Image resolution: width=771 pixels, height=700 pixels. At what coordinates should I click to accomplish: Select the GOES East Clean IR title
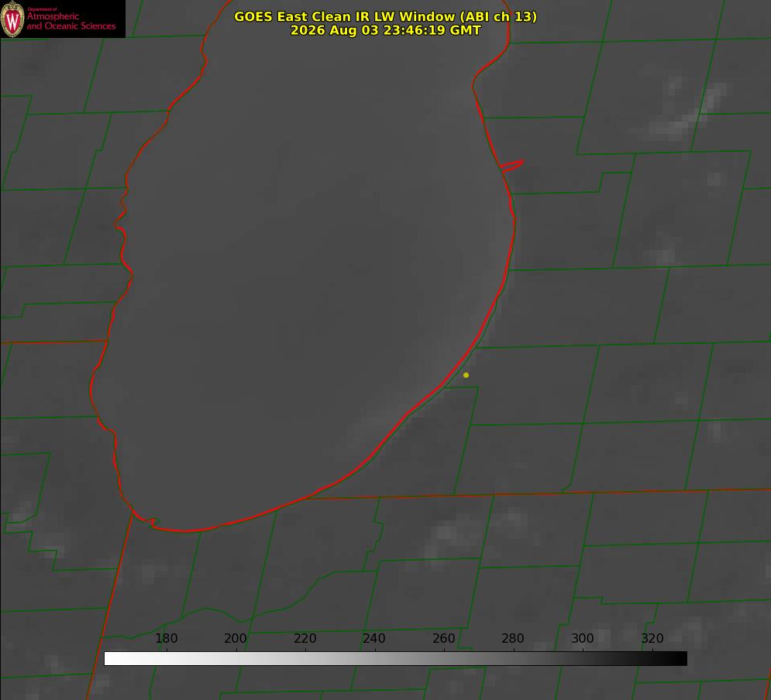point(386,16)
